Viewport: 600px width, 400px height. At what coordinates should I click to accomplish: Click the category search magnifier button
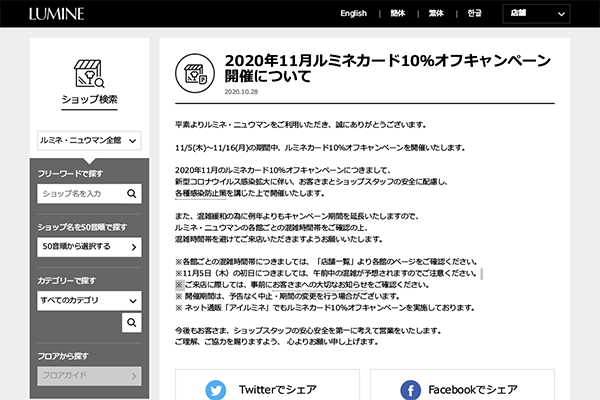tap(132, 323)
